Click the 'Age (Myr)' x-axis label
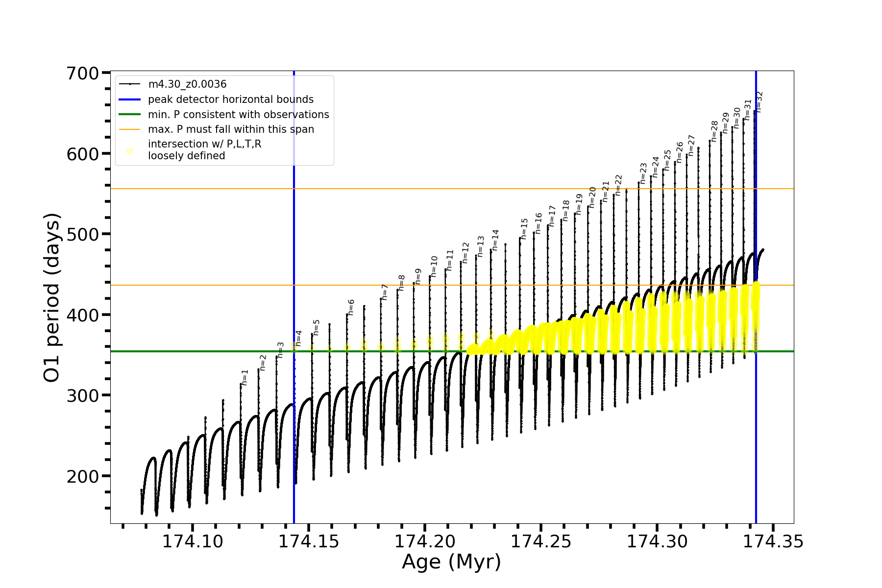This screenshot has width=882, height=588. (451, 562)
